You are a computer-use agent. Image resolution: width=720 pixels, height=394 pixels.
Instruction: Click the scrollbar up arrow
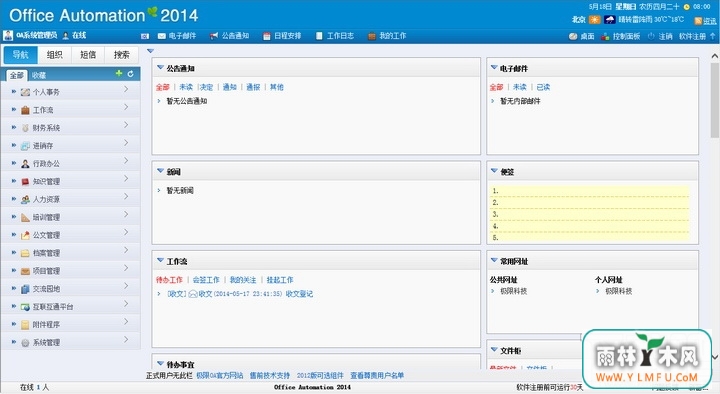click(x=714, y=56)
